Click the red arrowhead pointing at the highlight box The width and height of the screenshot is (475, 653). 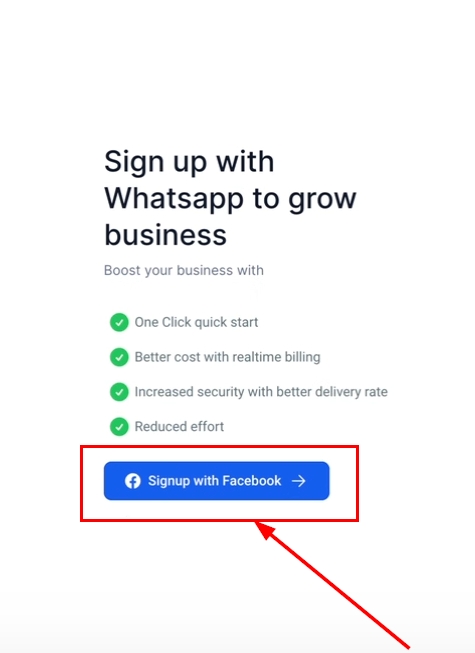click(265, 530)
